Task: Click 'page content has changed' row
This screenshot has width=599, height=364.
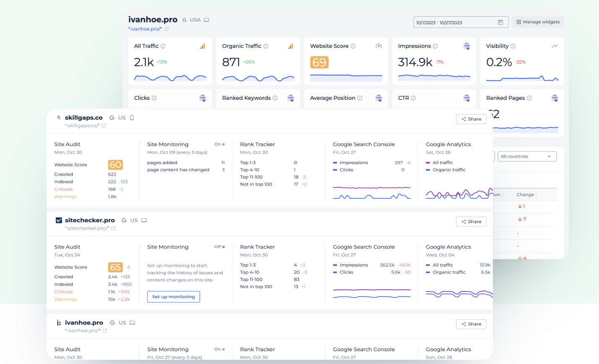Action: click(186, 170)
